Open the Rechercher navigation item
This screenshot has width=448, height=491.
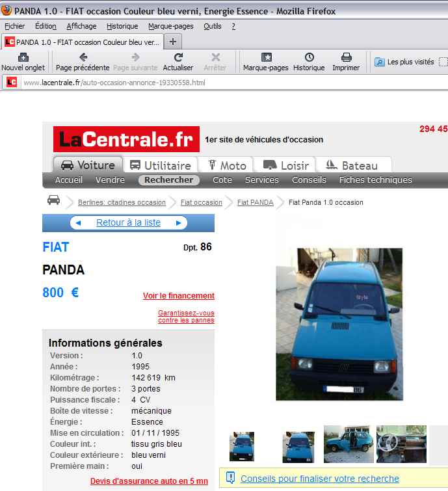click(x=169, y=179)
